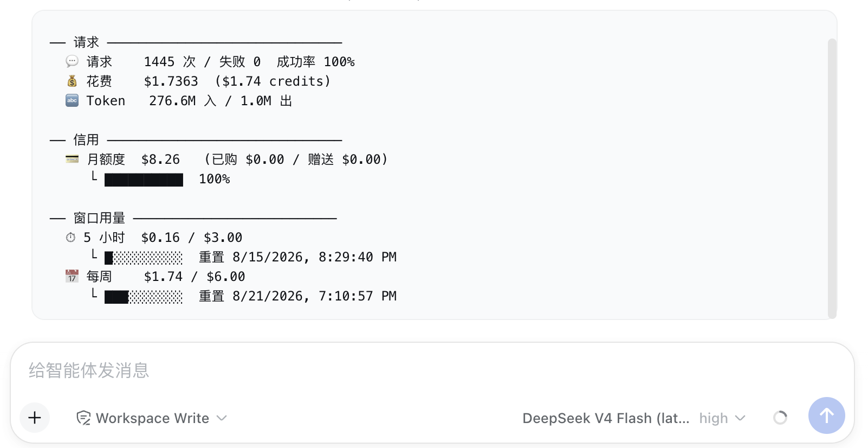Click the output panel vertical scrollbar
The width and height of the screenshot is (868, 448).
click(x=832, y=178)
